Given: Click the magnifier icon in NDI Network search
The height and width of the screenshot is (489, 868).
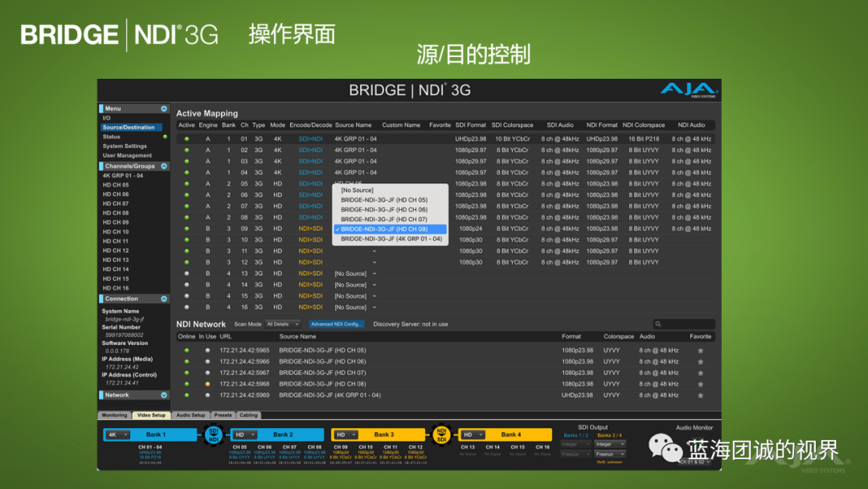Looking at the screenshot, I should pyautogui.click(x=657, y=324).
